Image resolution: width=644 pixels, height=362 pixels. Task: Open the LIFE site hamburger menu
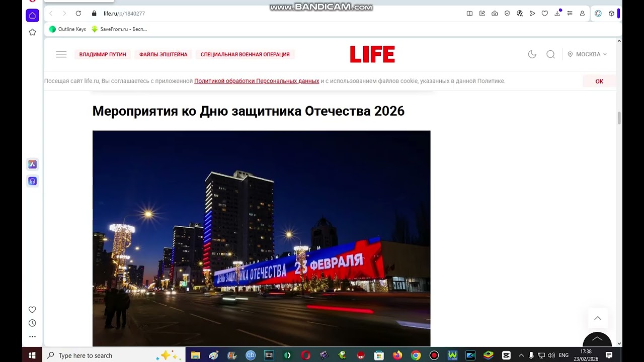pos(61,54)
